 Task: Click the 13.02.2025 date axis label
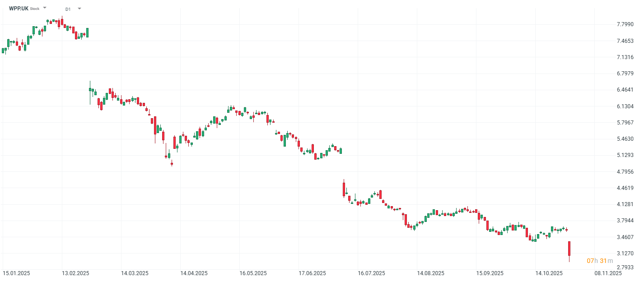pyautogui.click(x=75, y=273)
